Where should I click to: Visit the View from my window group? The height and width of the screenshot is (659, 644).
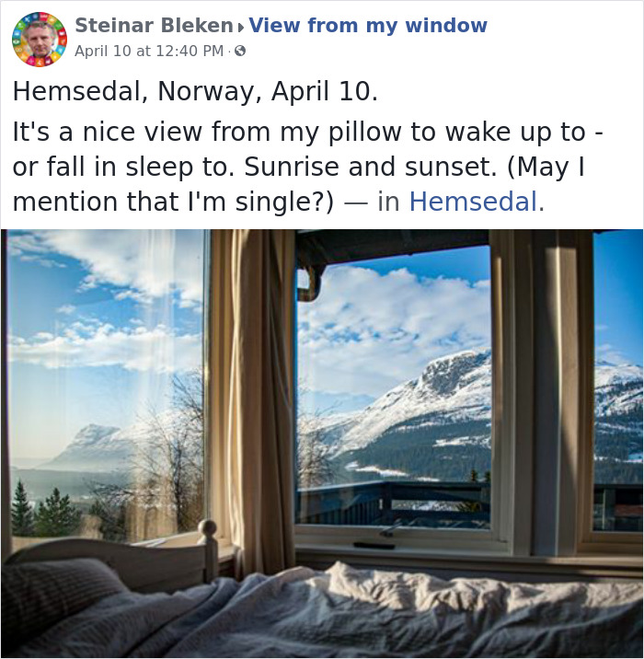(368, 25)
